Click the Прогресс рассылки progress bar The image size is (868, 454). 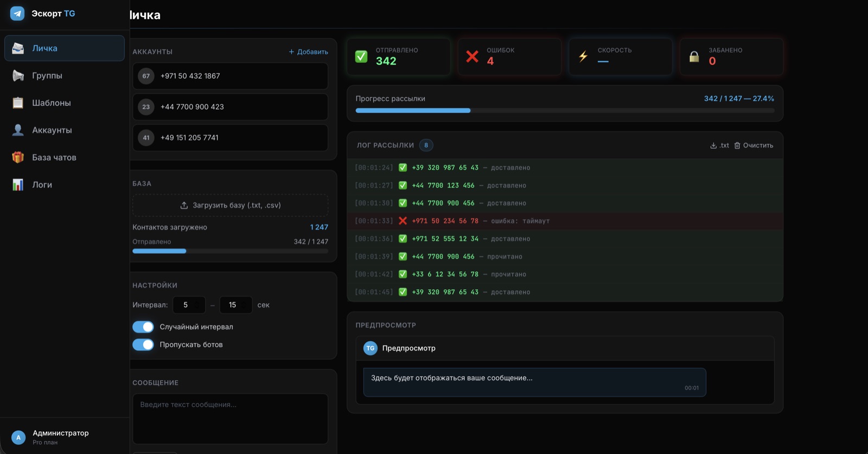click(565, 111)
